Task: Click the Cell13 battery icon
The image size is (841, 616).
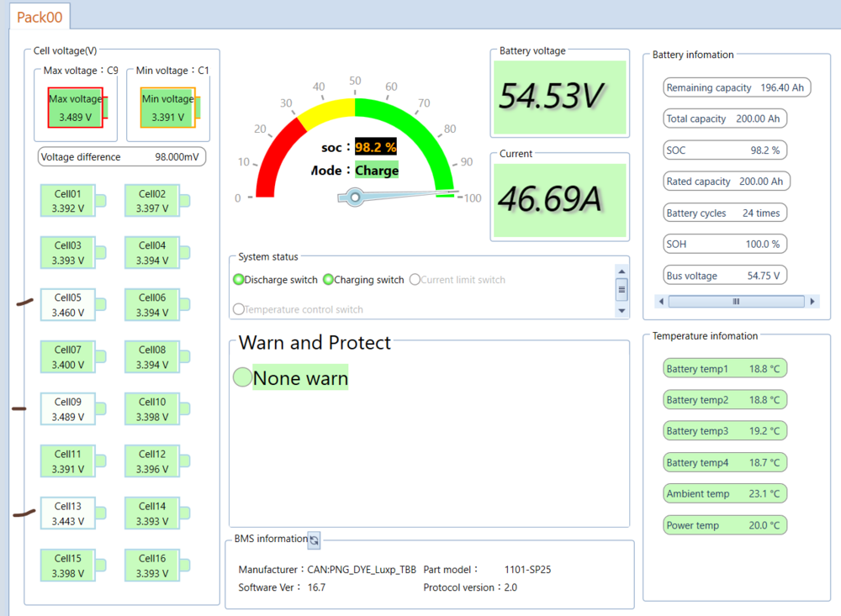Action: [x=68, y=513]
